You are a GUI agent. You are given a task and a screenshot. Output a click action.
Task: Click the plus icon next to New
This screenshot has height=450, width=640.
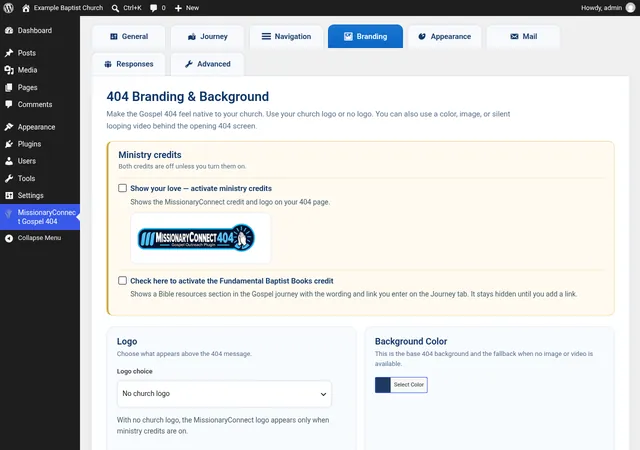click(x=178, y=8)
